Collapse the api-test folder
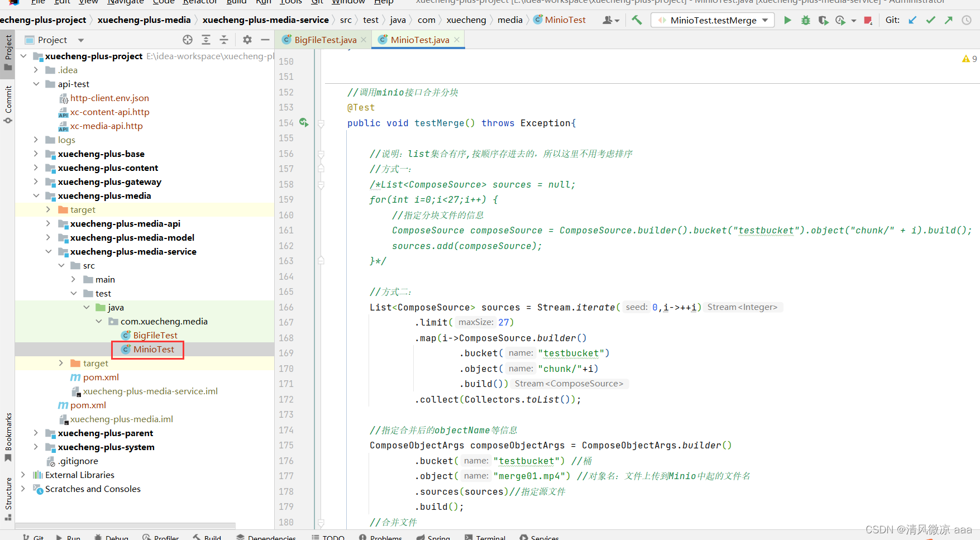The height and width of the screenshot is (540, 980). [36, 84]
